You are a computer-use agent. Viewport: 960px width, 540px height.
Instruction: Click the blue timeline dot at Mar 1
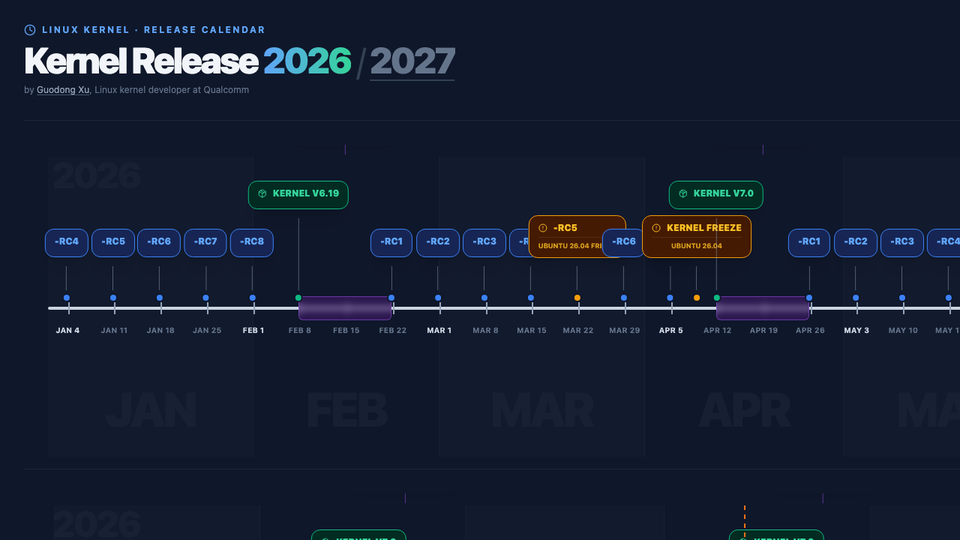[x=438, y=298]
